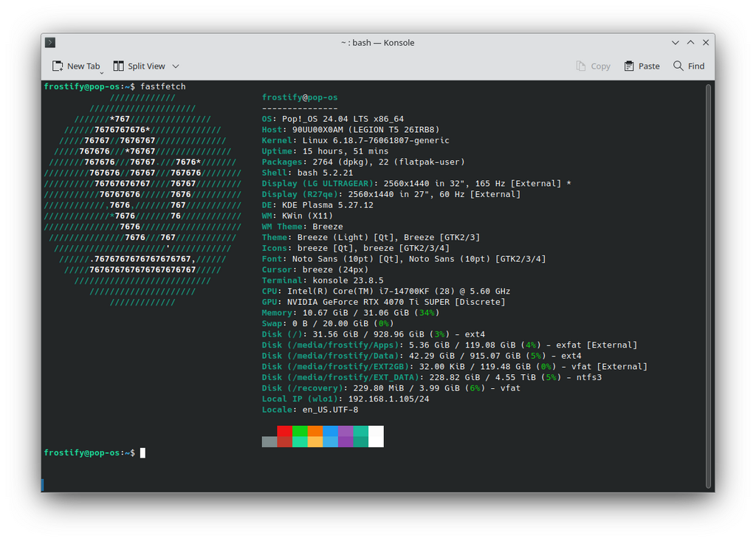
Task: Click the 'KWin (X11)' text
Action: coord(307,216)
